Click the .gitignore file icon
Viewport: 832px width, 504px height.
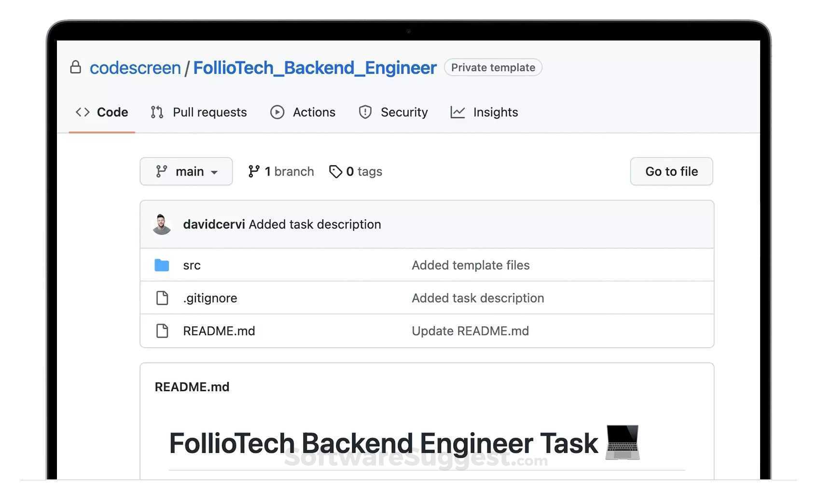point(162,298)
